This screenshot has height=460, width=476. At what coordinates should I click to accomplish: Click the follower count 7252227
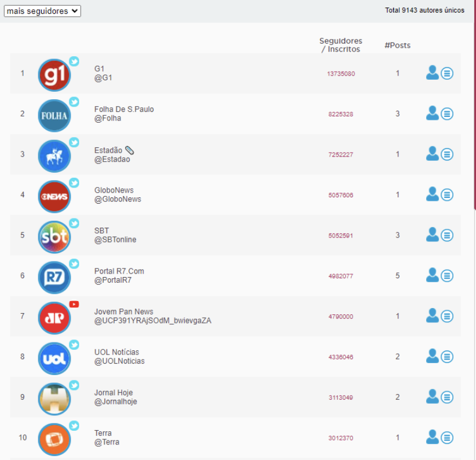[341, 155]
